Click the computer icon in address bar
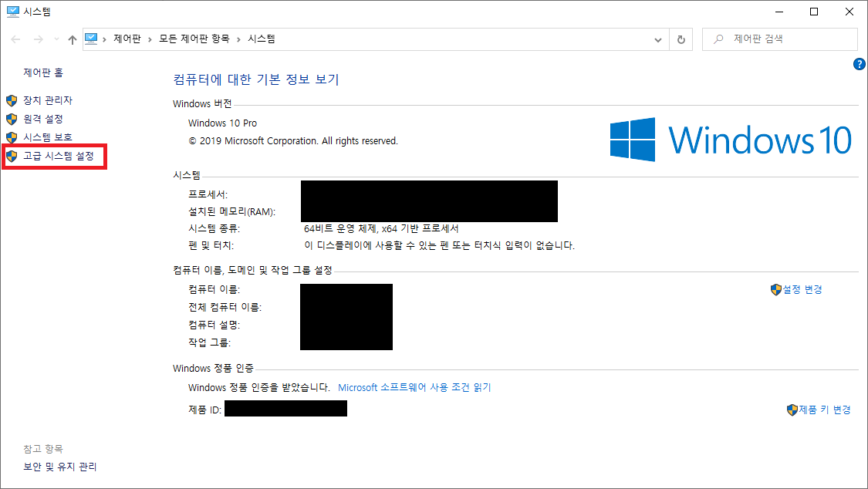This screenshot has width=868, height=489. tap(91, 39)
